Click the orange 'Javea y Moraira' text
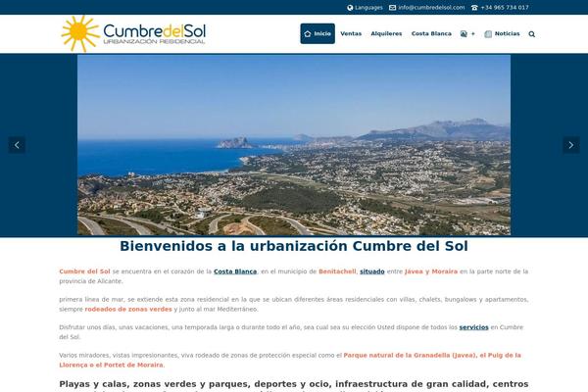The width and height of the screenshot is (588, 392). click(x=431, y=271)
